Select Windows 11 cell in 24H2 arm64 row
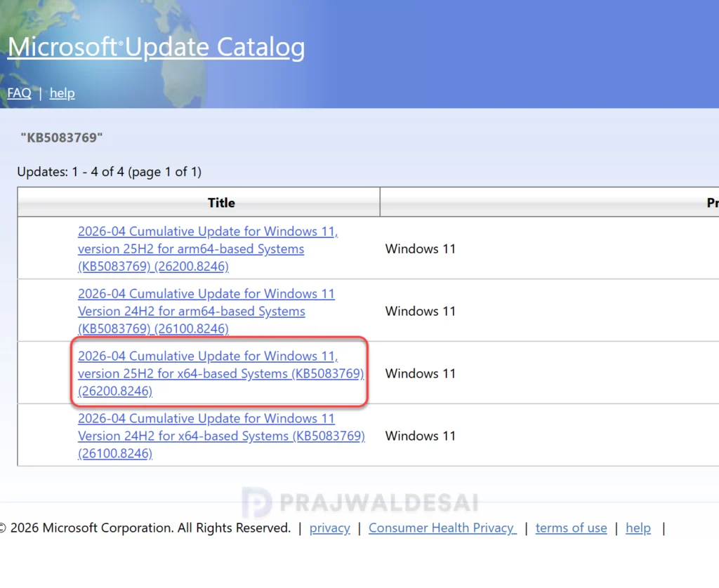Viewport: 719px width, 588px height. click(421, 311)
